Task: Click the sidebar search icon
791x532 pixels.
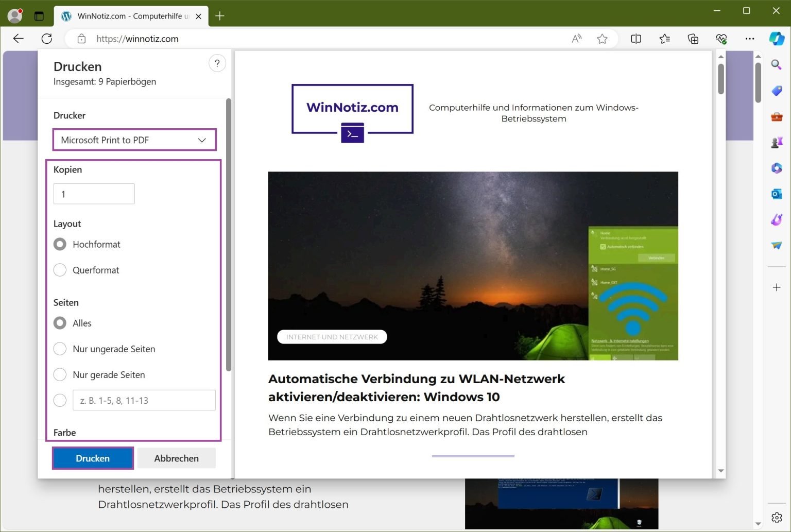Action: [x=777, y=65]
